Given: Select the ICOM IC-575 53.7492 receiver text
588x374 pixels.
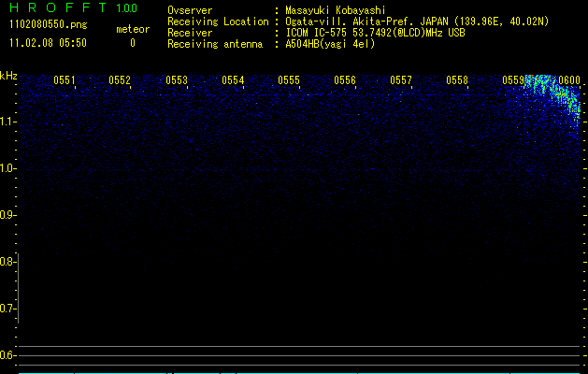Looking at the screenshot, I should click(375, 33).
